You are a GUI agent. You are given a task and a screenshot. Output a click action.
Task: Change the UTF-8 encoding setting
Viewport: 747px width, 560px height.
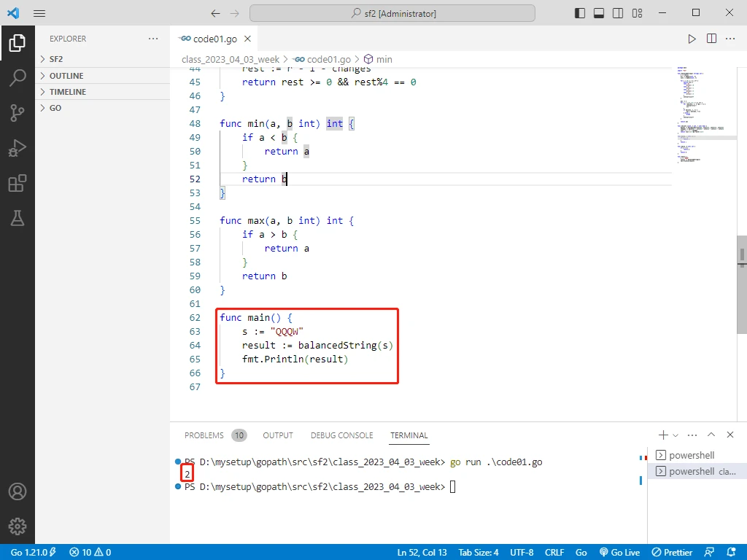(522, 553)
